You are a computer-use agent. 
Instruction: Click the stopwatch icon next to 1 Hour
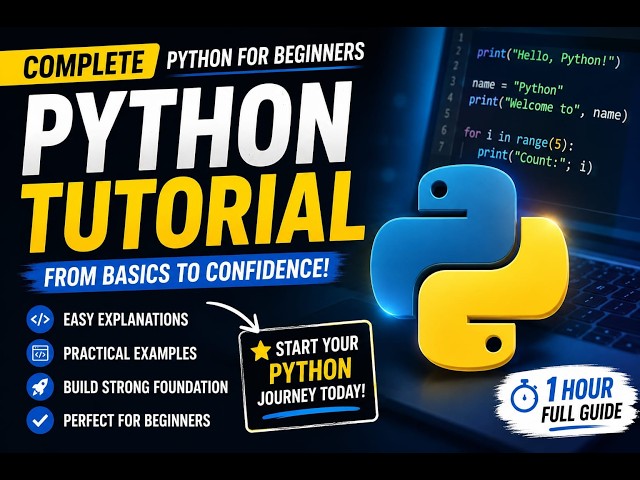(524, 396)
